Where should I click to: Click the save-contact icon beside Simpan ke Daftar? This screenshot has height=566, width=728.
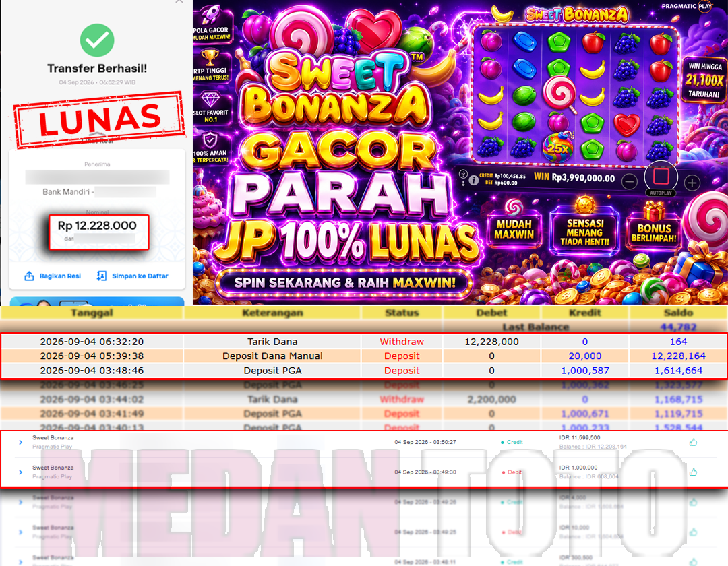pos(101,276)
